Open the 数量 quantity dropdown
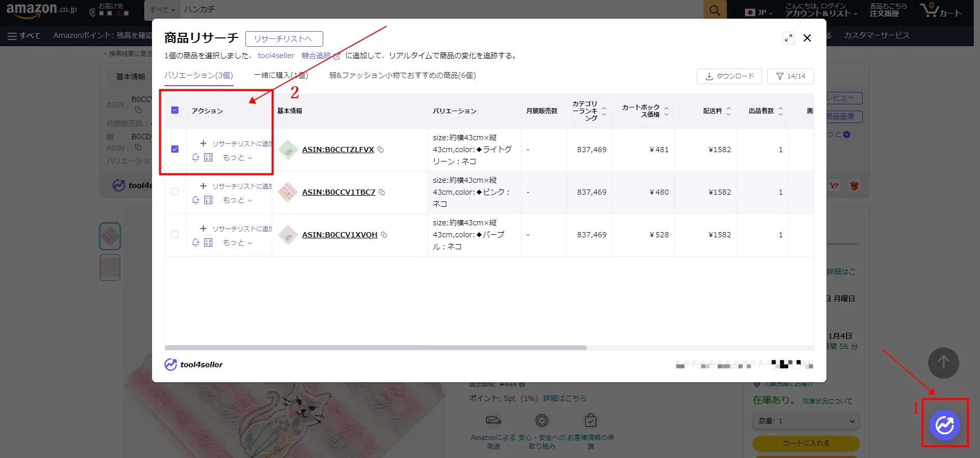This screenshot has width=980, height=458. (x=806, y=421)
